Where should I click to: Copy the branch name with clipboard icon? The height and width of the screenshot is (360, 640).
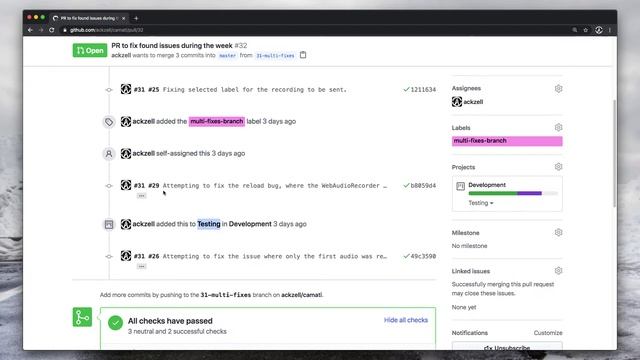(x=303, y=55)
